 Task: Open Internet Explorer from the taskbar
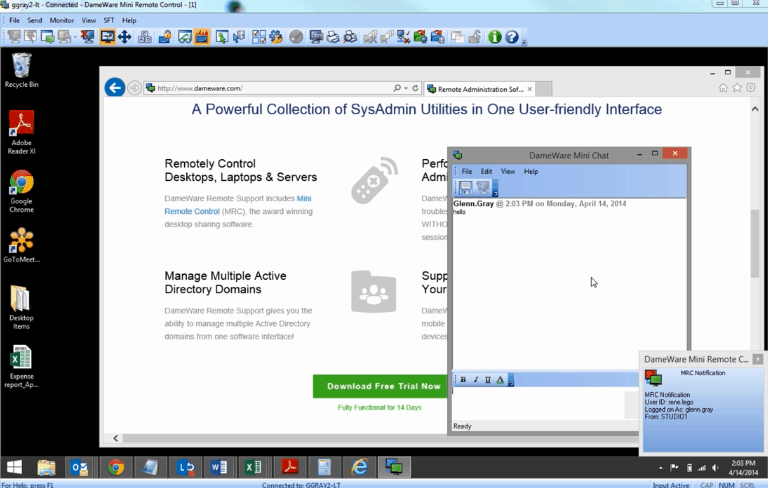(x=359, y=467)
